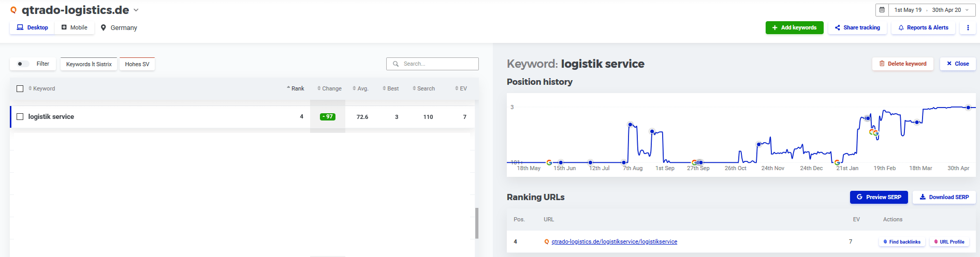Focus the keyword Search field

coord(432,64)
